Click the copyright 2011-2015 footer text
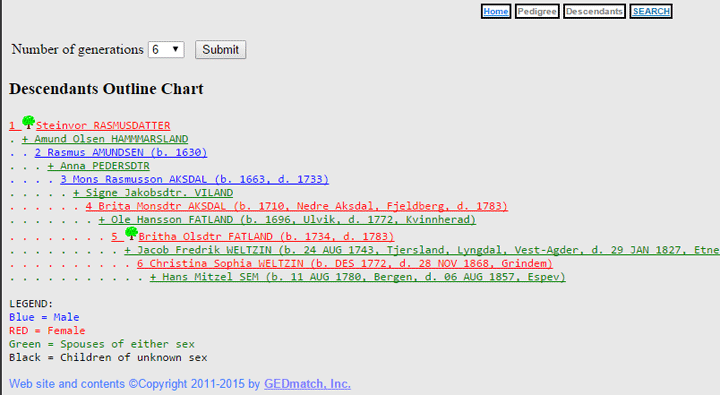Image resolution: width=720 pixels, height=395 pixels. click(x=135, y=384)
